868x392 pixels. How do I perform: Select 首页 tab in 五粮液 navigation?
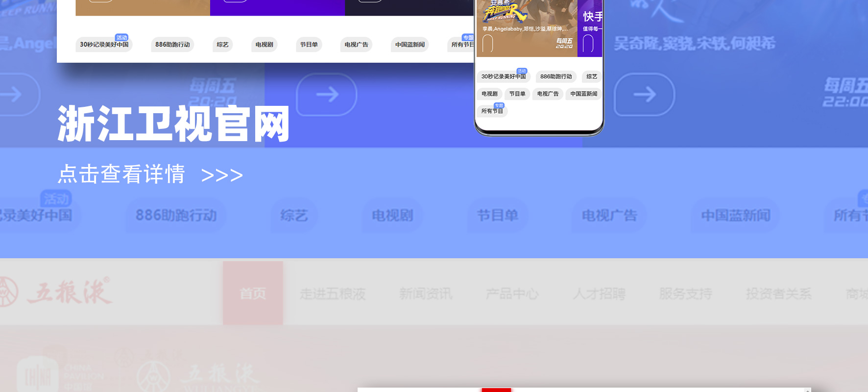(253, 293)
